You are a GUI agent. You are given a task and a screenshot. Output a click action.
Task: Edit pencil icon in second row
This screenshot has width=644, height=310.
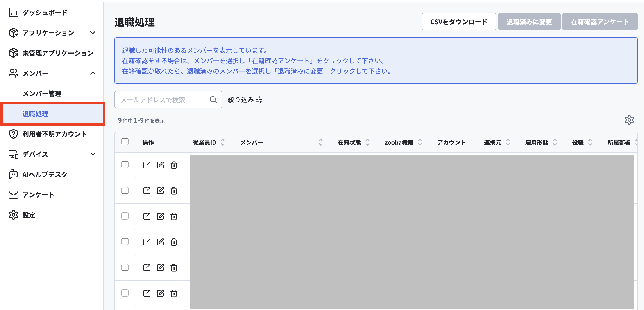pyautogui.click(x=160, y=191)
